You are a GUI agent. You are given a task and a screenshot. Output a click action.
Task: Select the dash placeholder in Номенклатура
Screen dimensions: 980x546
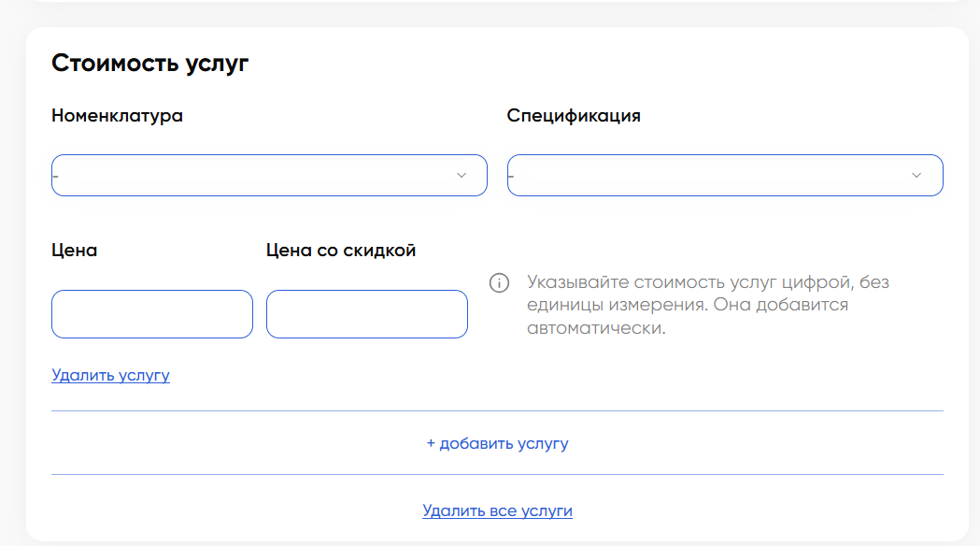click(55, 177)
